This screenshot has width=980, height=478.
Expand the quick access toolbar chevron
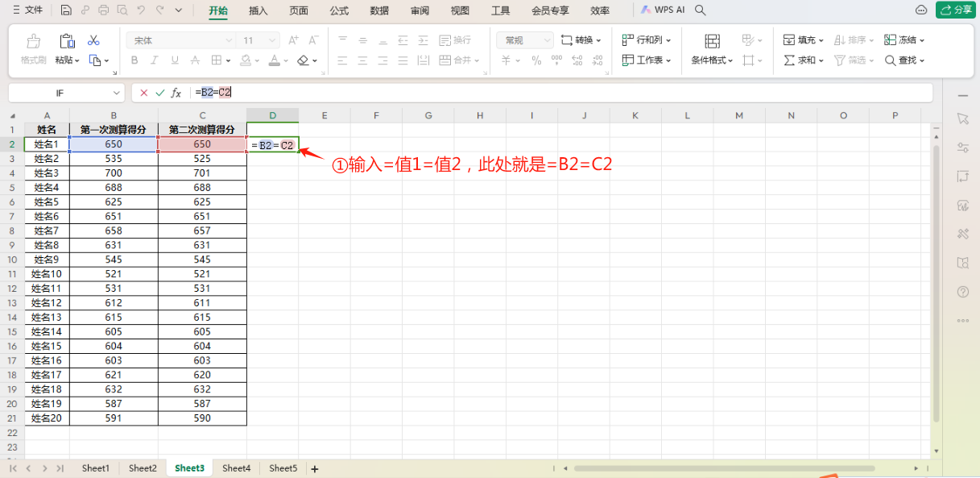click(x=178, y=10)
